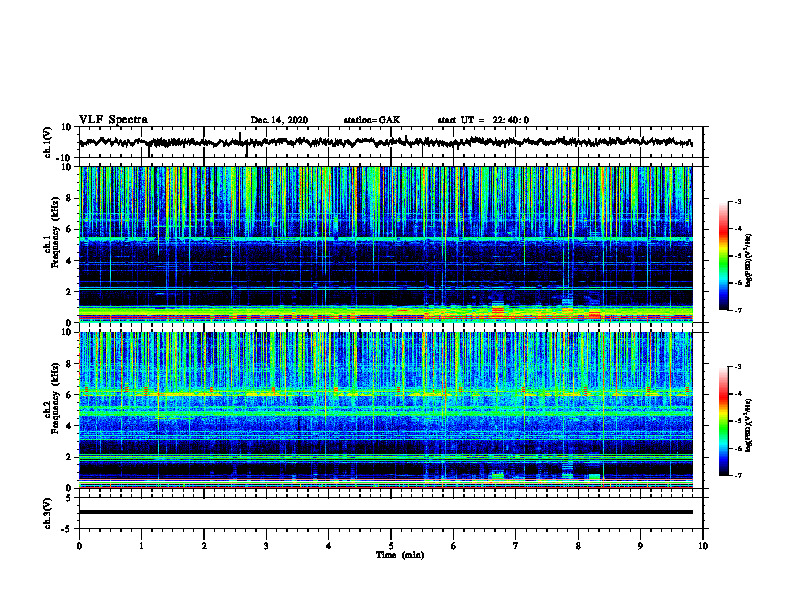Click the 'Time (min)' x-axis label
Viewport: 792px width, 612px height.
point(400,555)
